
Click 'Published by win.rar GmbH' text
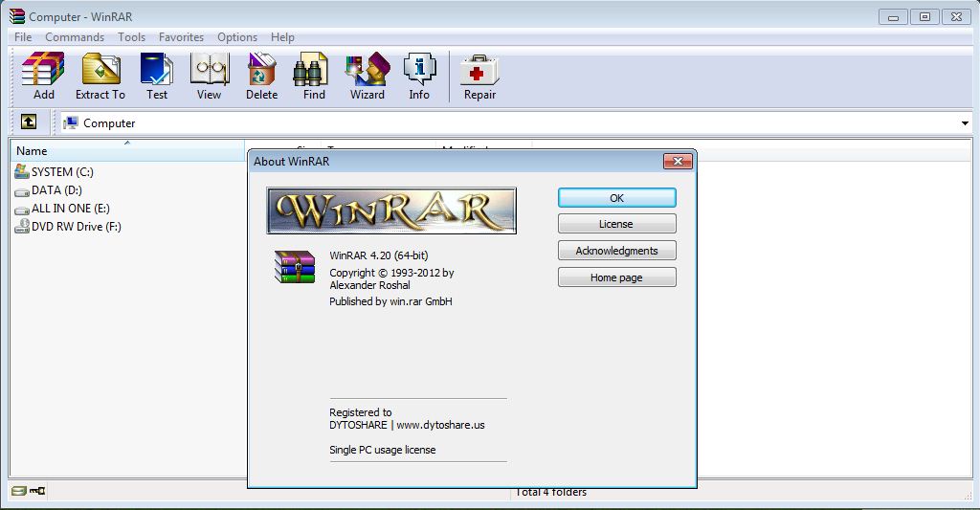coord(390,301)
